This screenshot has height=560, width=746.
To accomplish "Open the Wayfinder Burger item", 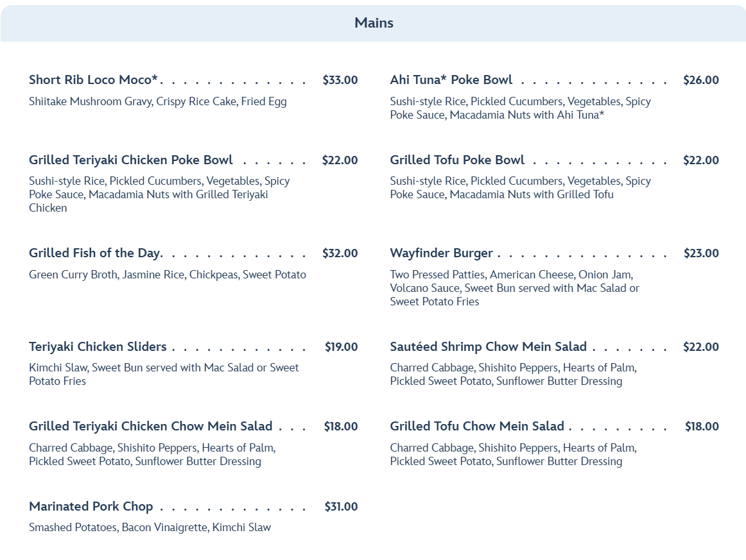I will point(441,253).
